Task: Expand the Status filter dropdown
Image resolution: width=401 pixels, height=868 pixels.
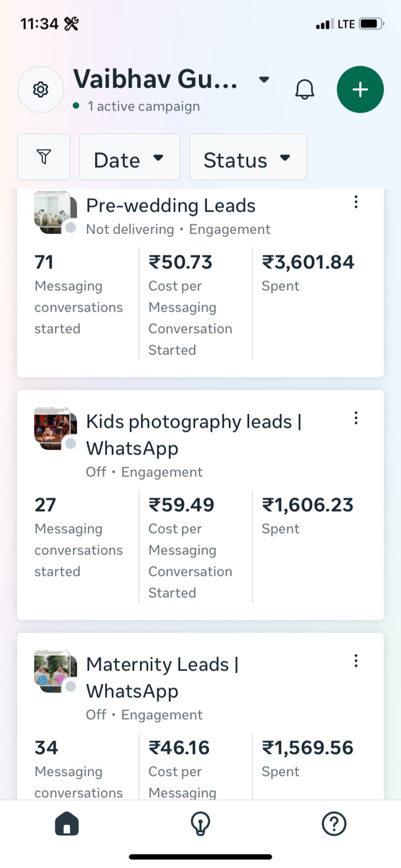Action: (x=247, y=157)
